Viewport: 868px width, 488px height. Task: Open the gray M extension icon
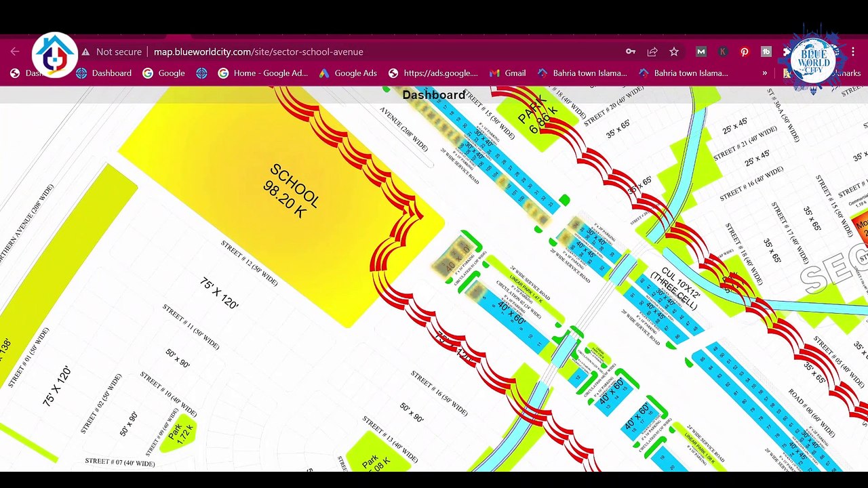701,52
